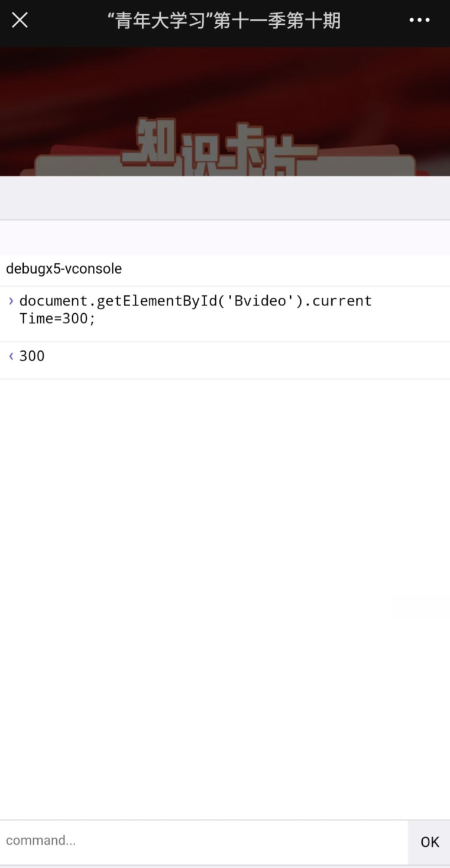This screenshot has width=450, height=868.
Task: Click the Time=300; line of the command
Action: [x=57, y=319]
